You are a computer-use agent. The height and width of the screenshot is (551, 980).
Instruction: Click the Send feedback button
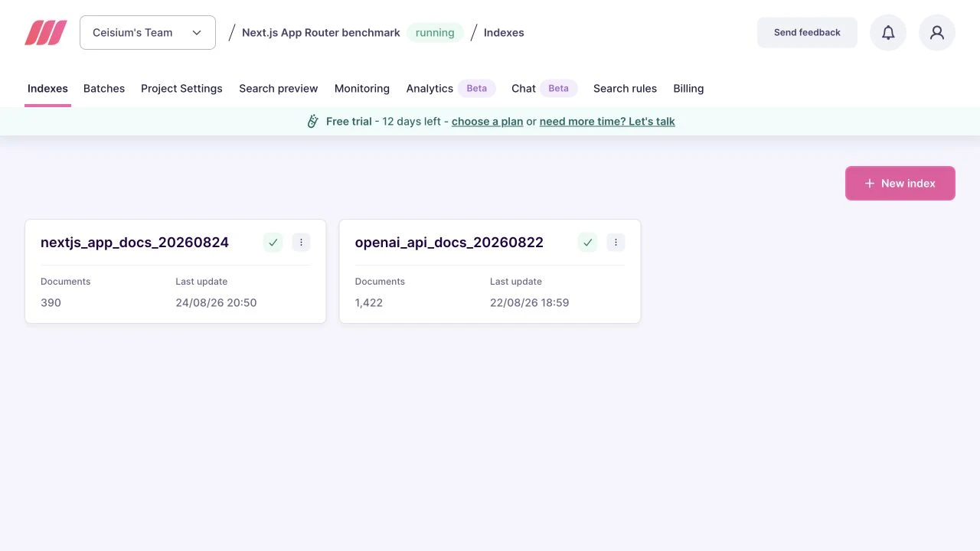807,33
